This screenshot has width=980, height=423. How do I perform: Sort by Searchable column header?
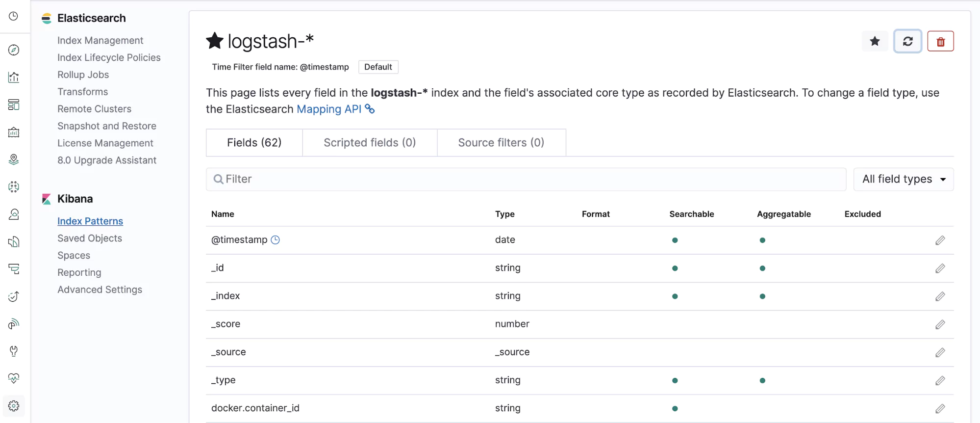(691, 214)
